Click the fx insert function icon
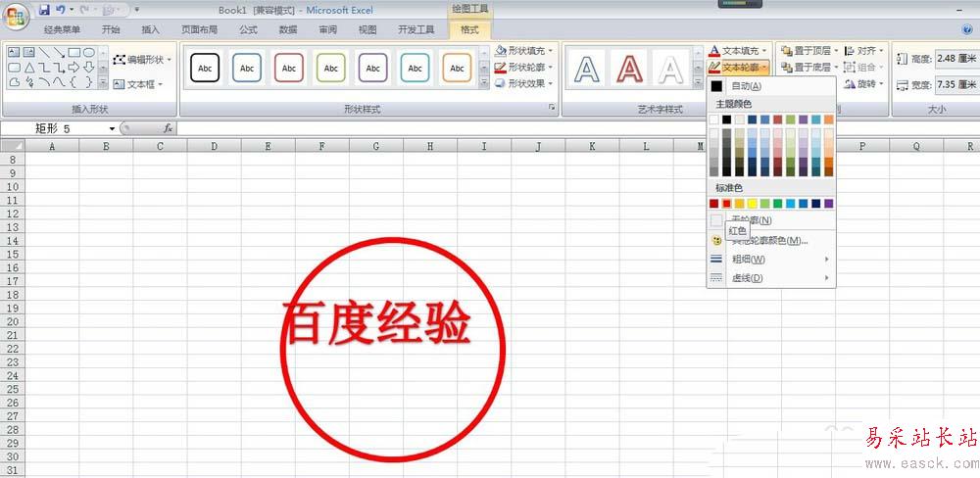The height and width of the screenshot is (478, 980). [169, 128]
